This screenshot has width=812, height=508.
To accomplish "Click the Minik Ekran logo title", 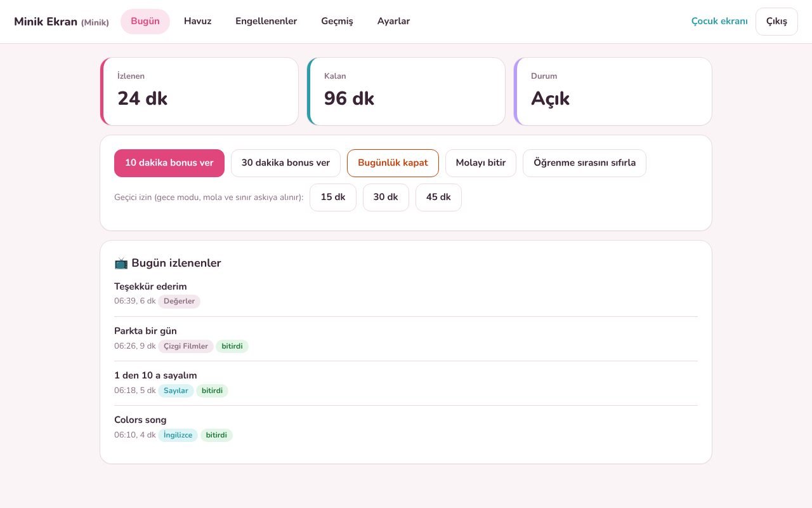I will pos(62,22).
